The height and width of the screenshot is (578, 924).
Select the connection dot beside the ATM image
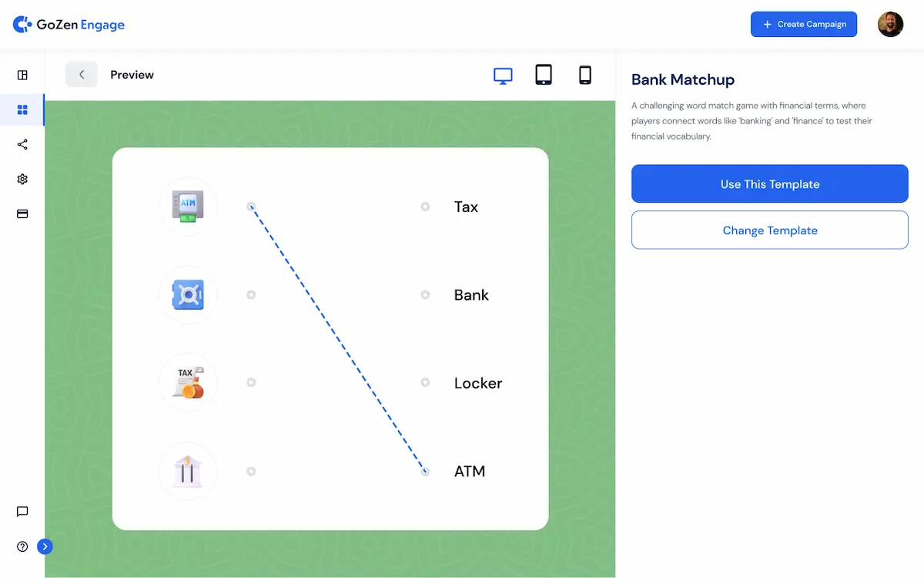(x=251, y=207)
